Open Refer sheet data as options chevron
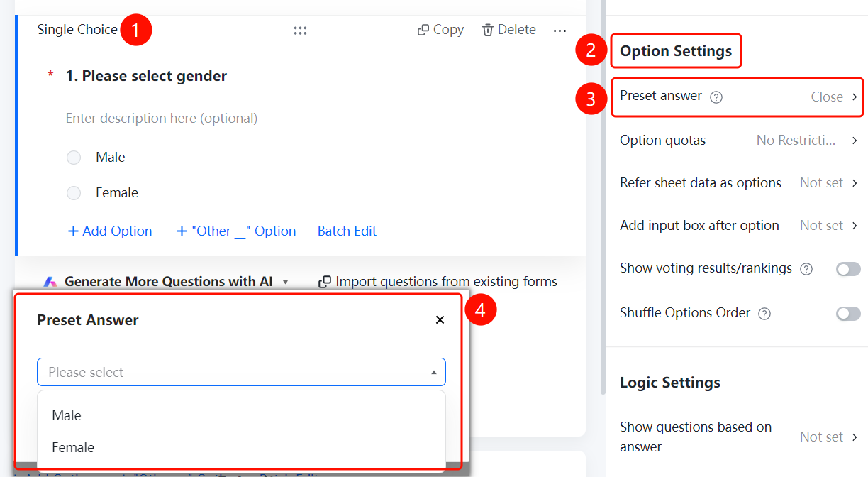Viewport: 868px width, 477px height. 855,183
